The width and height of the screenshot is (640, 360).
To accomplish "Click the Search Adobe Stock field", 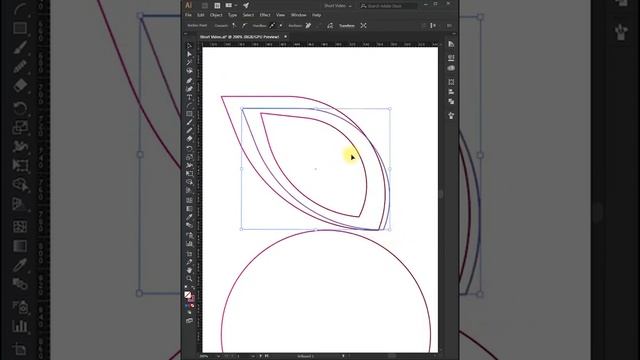I will (x=388, y=6).
